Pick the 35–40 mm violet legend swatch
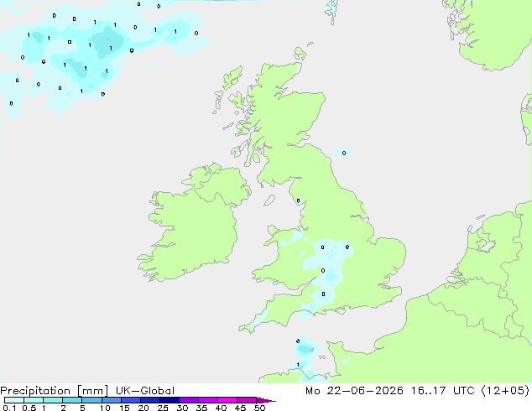532x411 pixels. point(207,400)
